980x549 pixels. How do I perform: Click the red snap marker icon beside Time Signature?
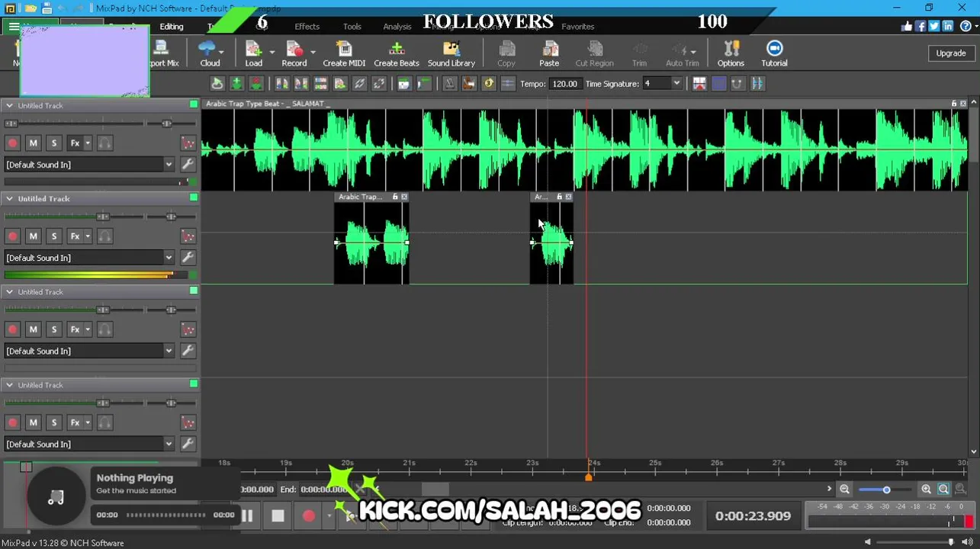[699, 84]
